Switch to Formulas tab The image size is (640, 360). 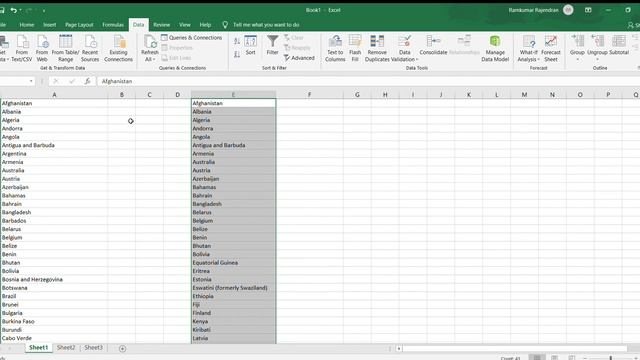[x=113, y=25]
